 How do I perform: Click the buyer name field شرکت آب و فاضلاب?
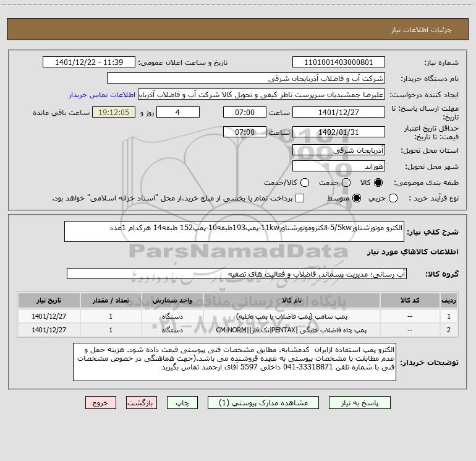point(246,79)
